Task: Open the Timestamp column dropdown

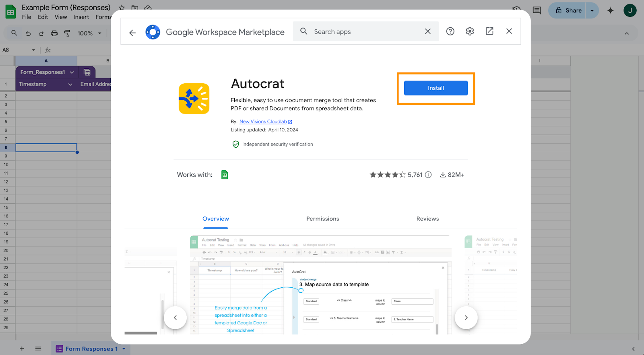Action: [x=70, y=84]
